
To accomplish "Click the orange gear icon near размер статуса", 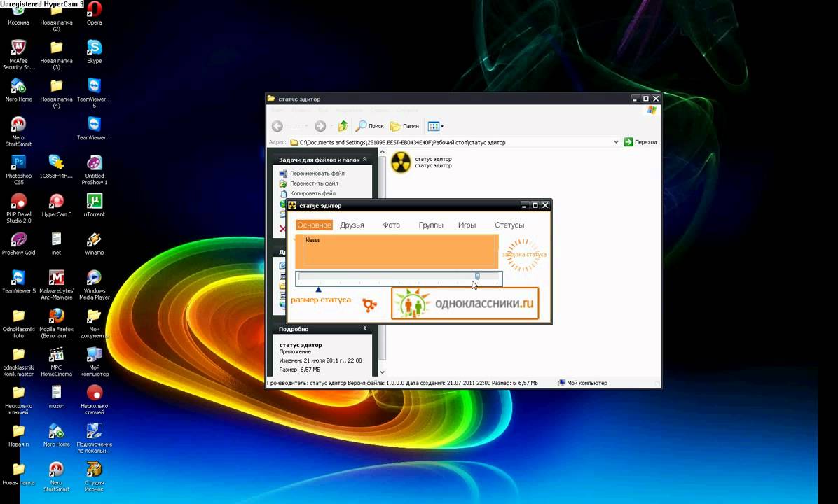I will (369, 305).
